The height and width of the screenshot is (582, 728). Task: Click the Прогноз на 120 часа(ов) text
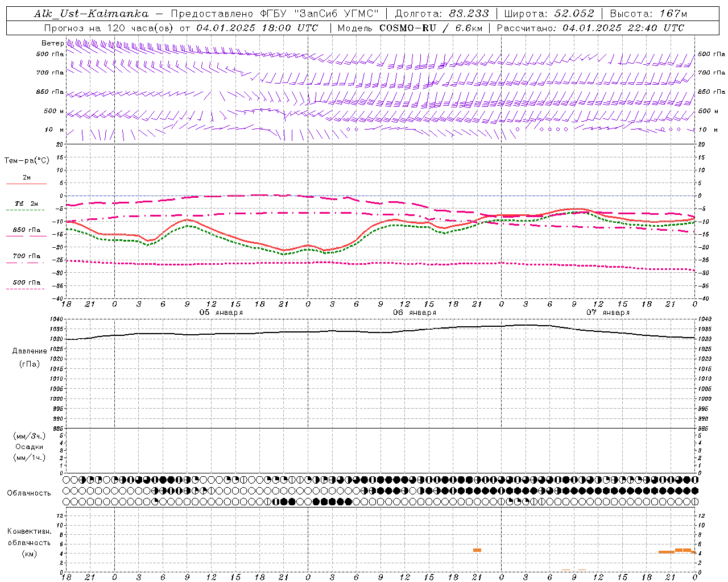(x=110, y=28)
